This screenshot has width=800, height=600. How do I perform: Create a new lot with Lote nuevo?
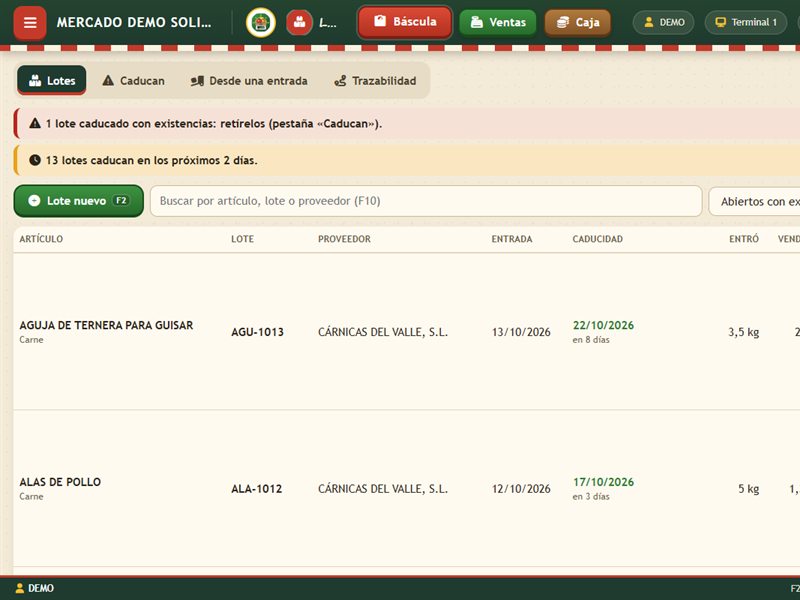pyautogui.click(x=79, y=201)
